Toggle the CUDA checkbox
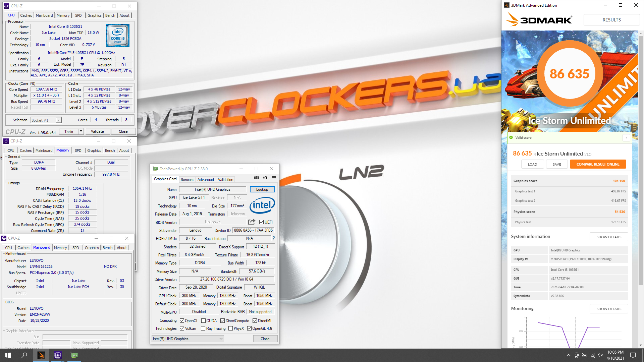The height and width of the screenshot is (362, 644). [x=203, y=321]
